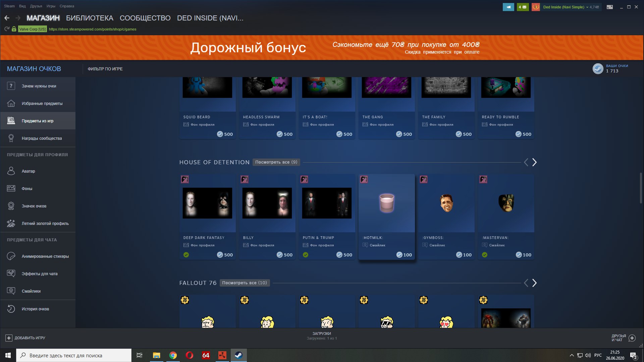Show previous Fallout 76 items
Screen dimensions: 644x362
526,283
